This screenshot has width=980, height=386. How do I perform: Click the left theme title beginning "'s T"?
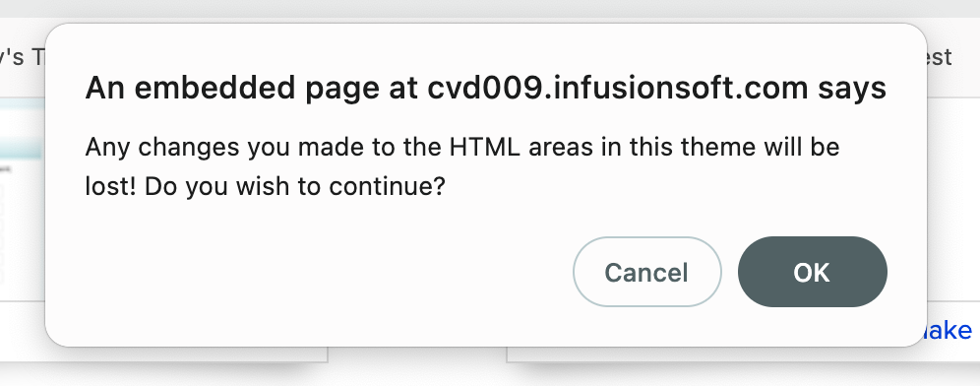click(23, 57)
